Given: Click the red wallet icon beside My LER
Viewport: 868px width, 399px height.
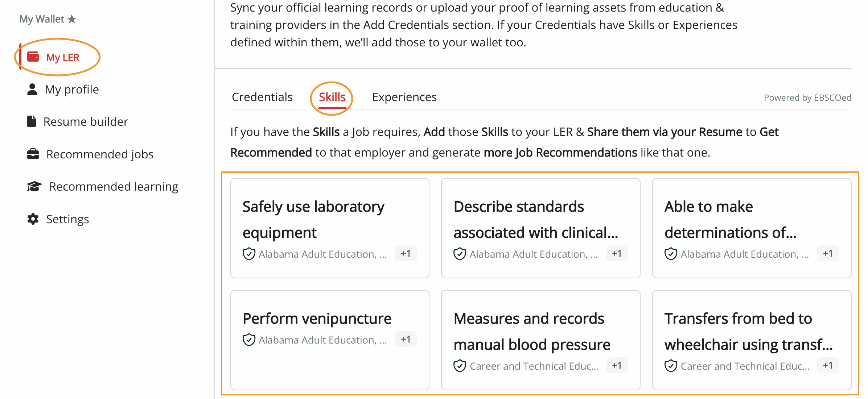Looking at the screenshot, I should click(x=33, y=57).
